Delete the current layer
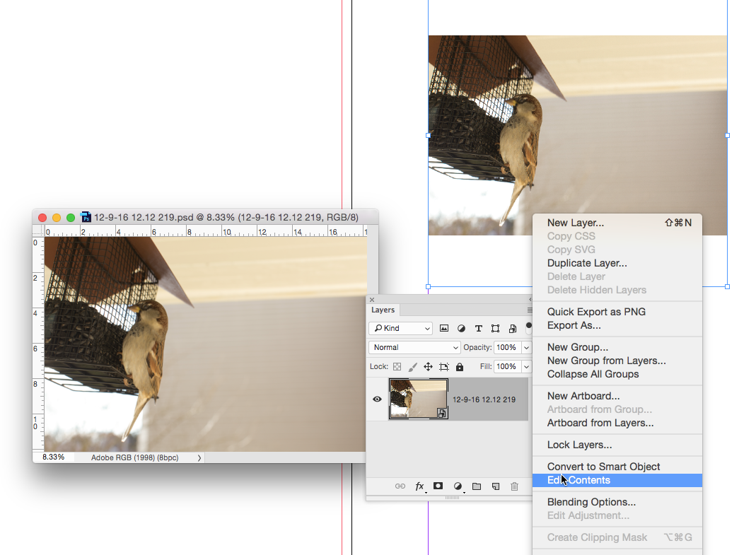756x555 pixels. [x=514, y=486]
